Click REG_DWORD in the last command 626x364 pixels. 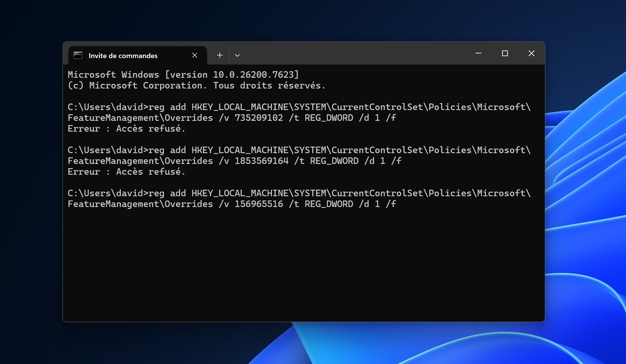pyautogui.click(x=329, y=204)
